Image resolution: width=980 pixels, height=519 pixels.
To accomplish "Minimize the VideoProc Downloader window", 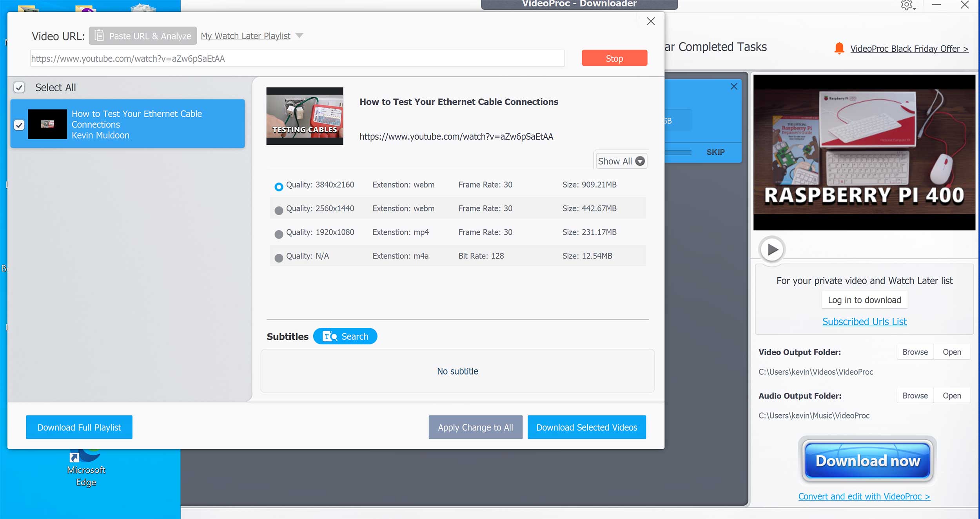I will [936, 5].
